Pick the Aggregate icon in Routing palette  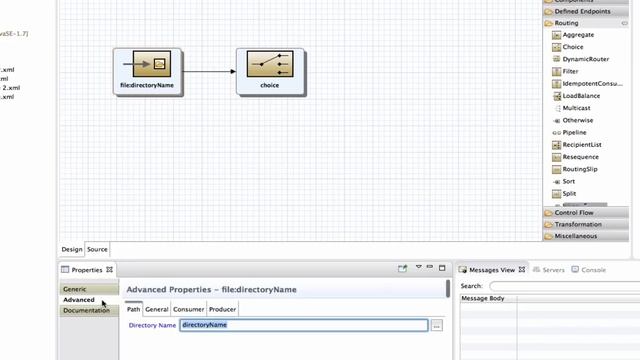[556, 35]
